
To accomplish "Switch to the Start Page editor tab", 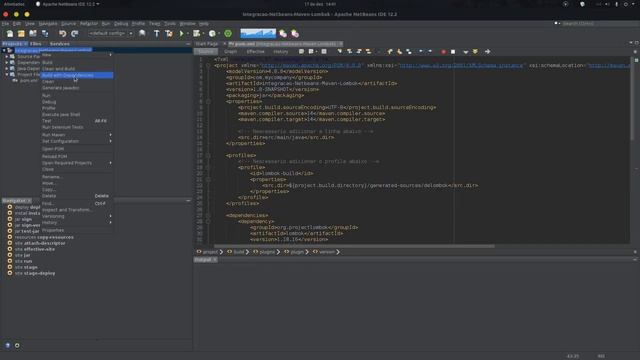I will [x=207, y=44].
